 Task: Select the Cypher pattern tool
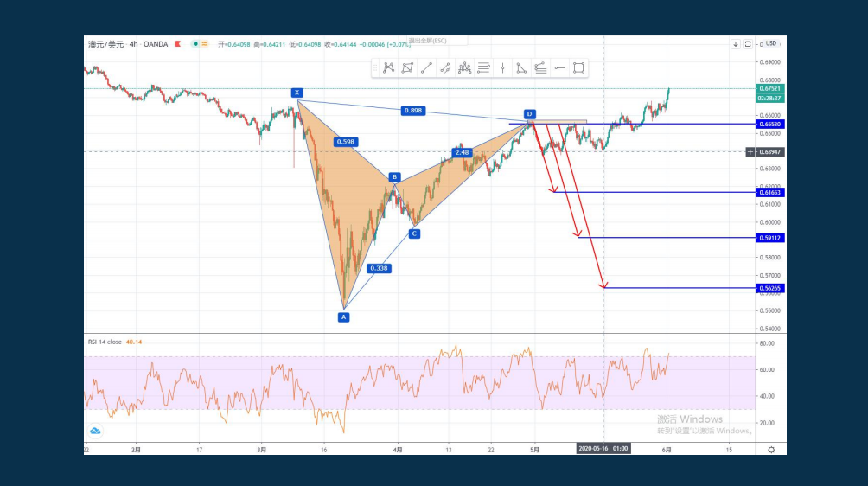point(407,67)
